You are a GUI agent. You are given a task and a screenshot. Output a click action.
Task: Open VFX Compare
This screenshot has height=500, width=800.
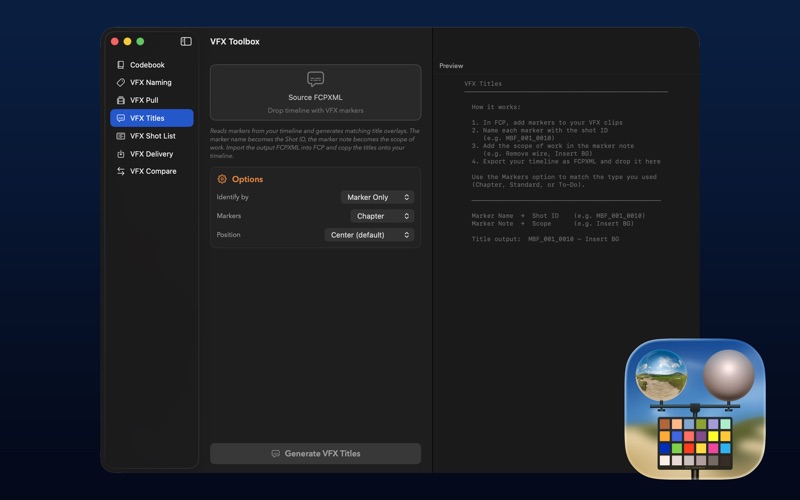pyautogui.click(x=152, y=171)
